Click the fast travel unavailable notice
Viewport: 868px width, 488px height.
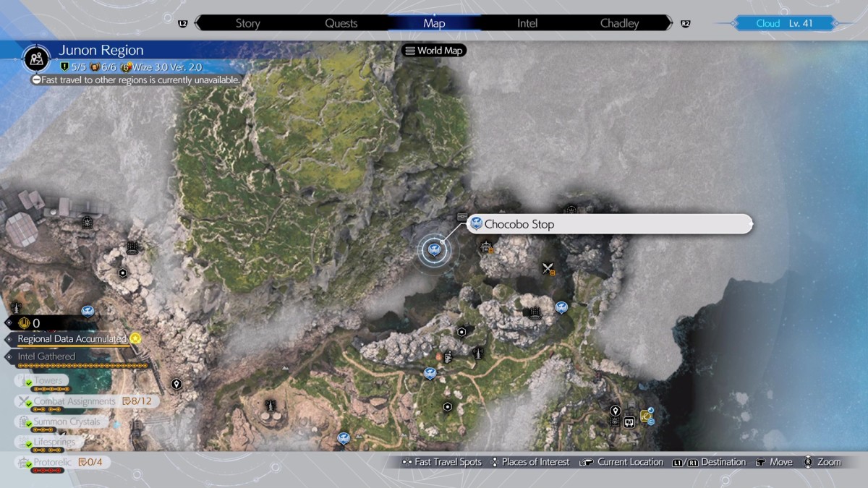coord(135,80)
